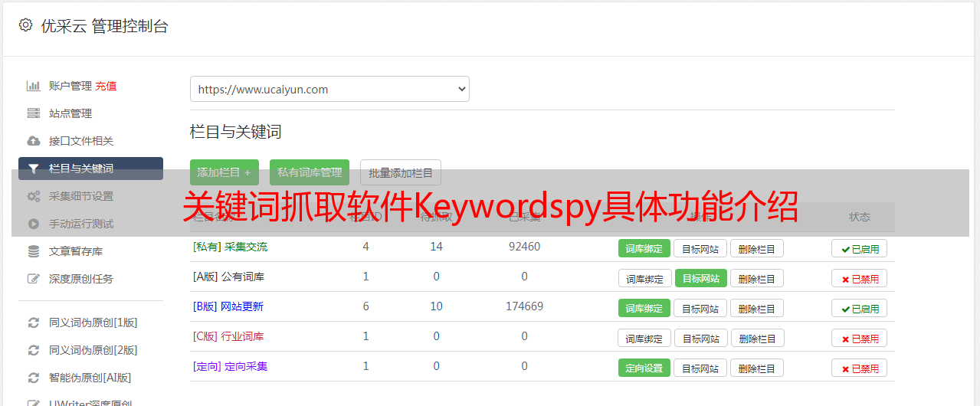
Task: Click the collected count 174669
Action: [524, 306]
